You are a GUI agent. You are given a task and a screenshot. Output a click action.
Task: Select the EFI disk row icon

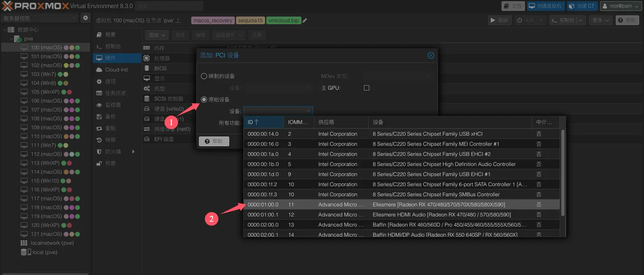point(146,139)
